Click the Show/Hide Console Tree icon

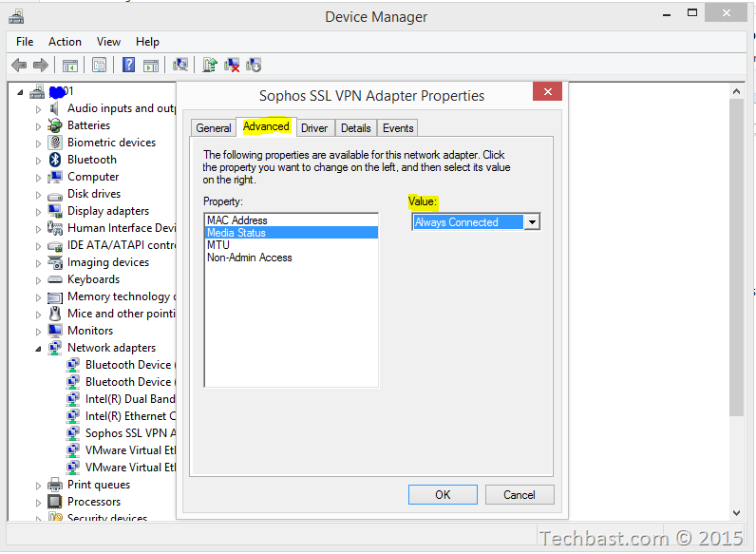[70, 65]
